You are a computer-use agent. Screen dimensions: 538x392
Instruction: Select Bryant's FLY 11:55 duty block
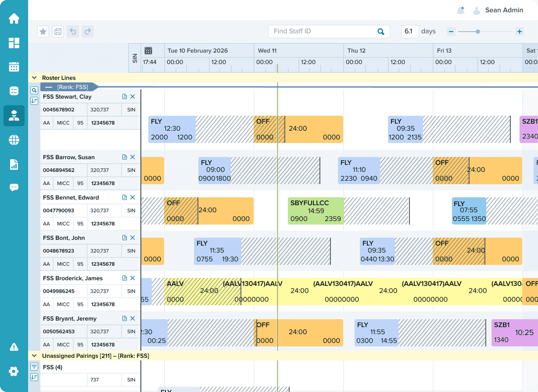pyautogui.click(x=377, y=332)
